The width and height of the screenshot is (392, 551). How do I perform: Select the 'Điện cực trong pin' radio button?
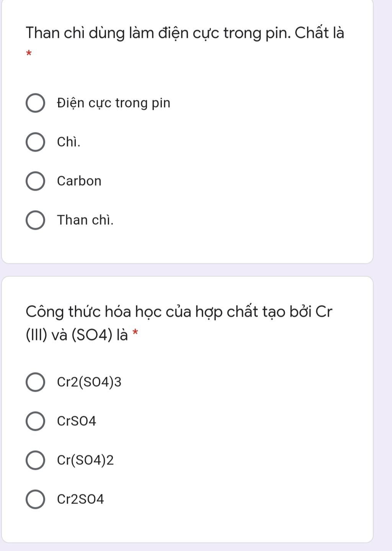tap(35, 103)
